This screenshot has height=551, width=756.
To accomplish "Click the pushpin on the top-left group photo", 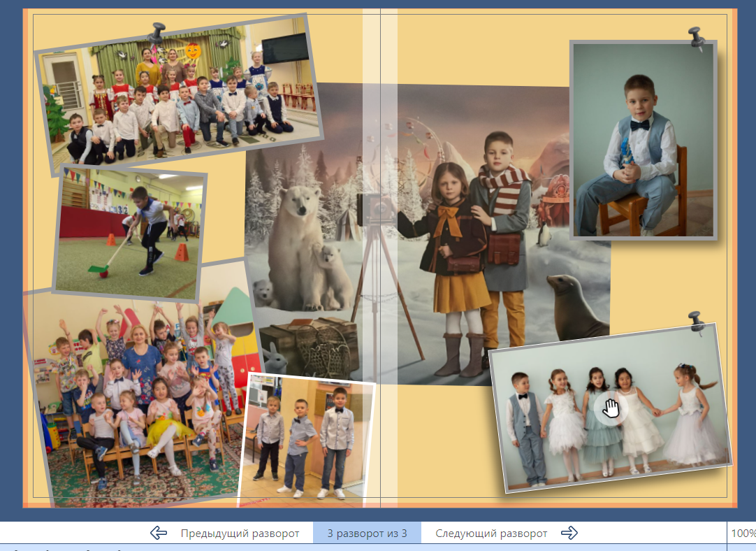I will tap(157, 32).
